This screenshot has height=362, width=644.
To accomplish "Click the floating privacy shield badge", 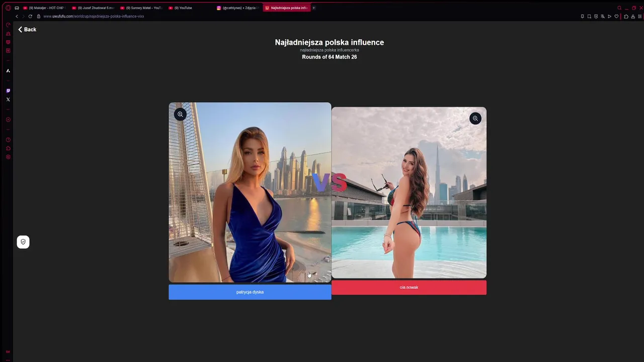I will (x=23, y=242).
